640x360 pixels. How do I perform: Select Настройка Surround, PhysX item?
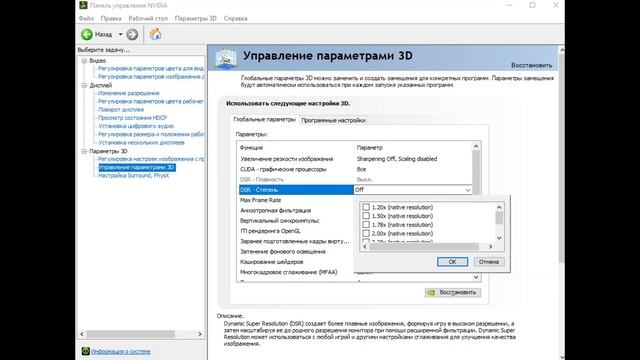coord(133,176)
